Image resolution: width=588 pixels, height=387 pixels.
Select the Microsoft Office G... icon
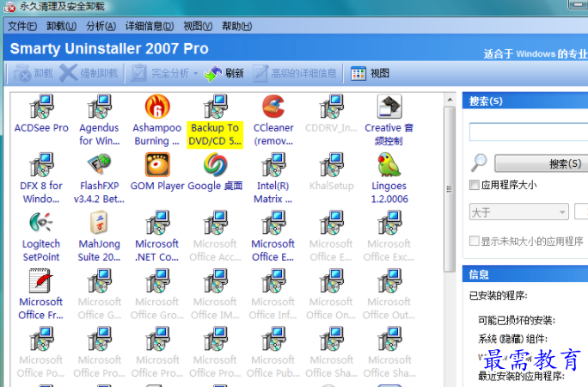click(100, 281)
